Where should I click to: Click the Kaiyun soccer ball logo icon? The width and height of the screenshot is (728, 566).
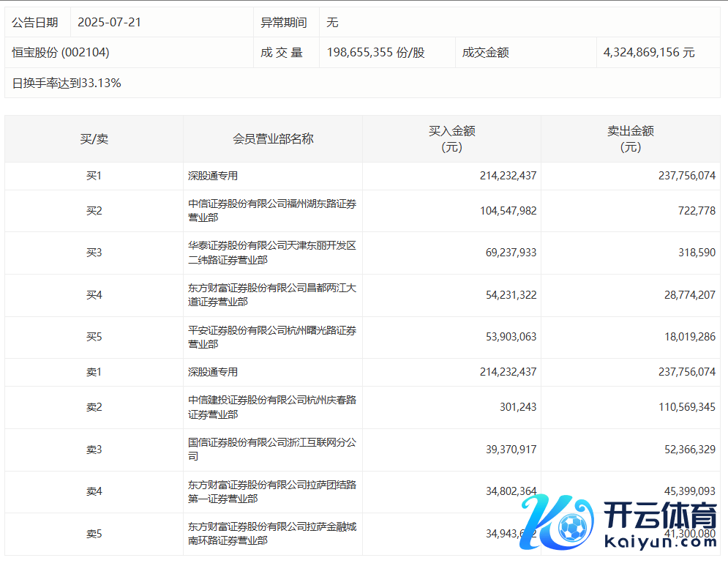(570, 525)
